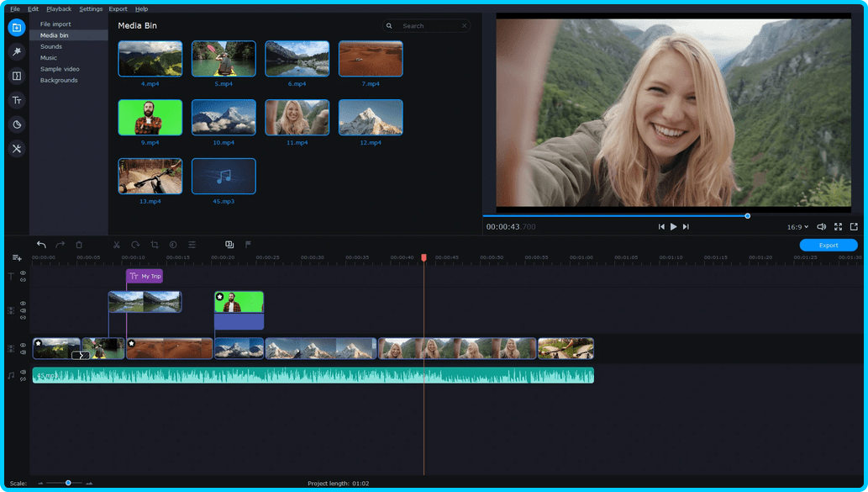
Task: Click the zoom-out icon beside Scale slider
Action: point(40,483)
